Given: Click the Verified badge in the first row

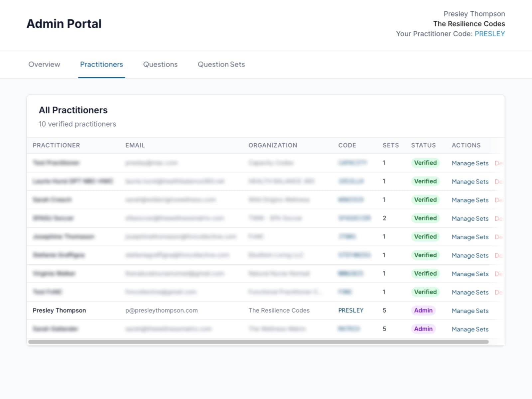Looking at the screenshot, I should tap(425, 163).
